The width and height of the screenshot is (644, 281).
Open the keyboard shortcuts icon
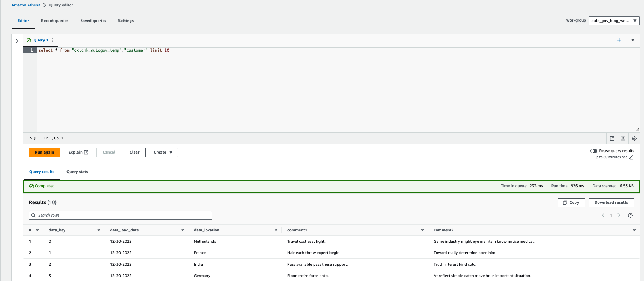(623, 138)
